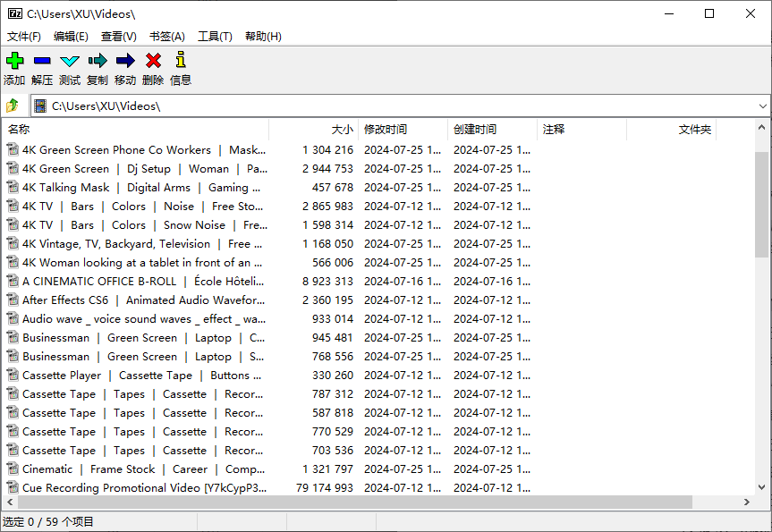Click the 信息 (Info) toolbar icon
The width and height of the screenshot is (772, 532).
181,61
